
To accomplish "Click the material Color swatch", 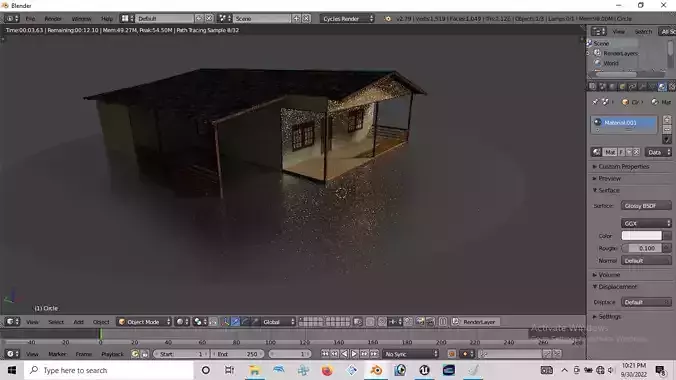I will (641, 236).
